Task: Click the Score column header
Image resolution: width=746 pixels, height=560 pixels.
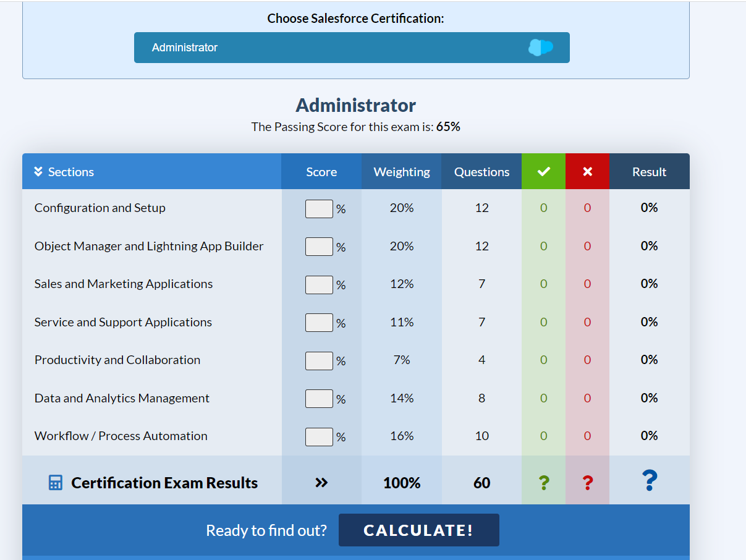Action: click(321, 172)
